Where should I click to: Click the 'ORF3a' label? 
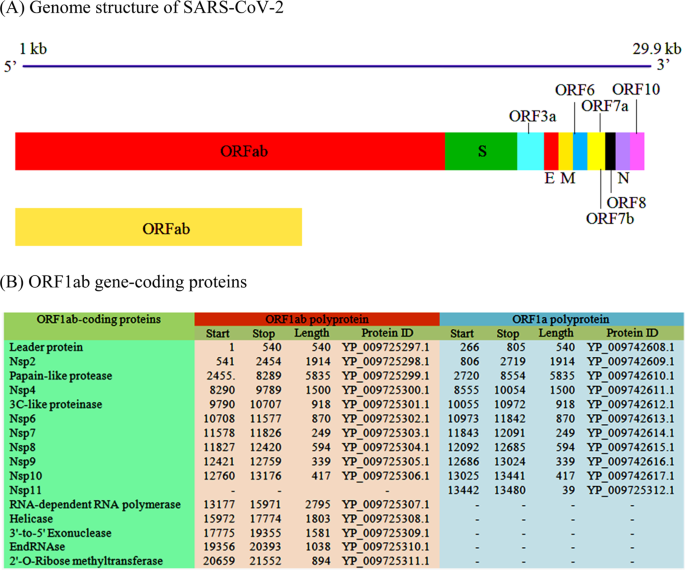click(533, 117)
